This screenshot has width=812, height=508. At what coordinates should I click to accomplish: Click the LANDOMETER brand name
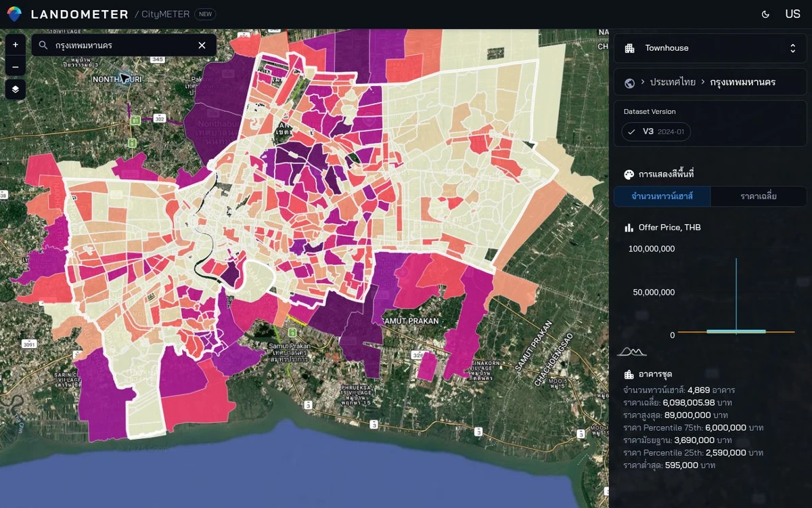80,14
